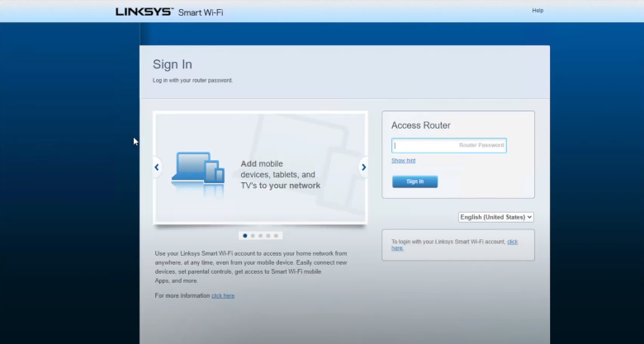Screen dimensions: 644x344
Task: Click the 'Add mobile devices, tablets' slide text
Action: click(281, 174)
